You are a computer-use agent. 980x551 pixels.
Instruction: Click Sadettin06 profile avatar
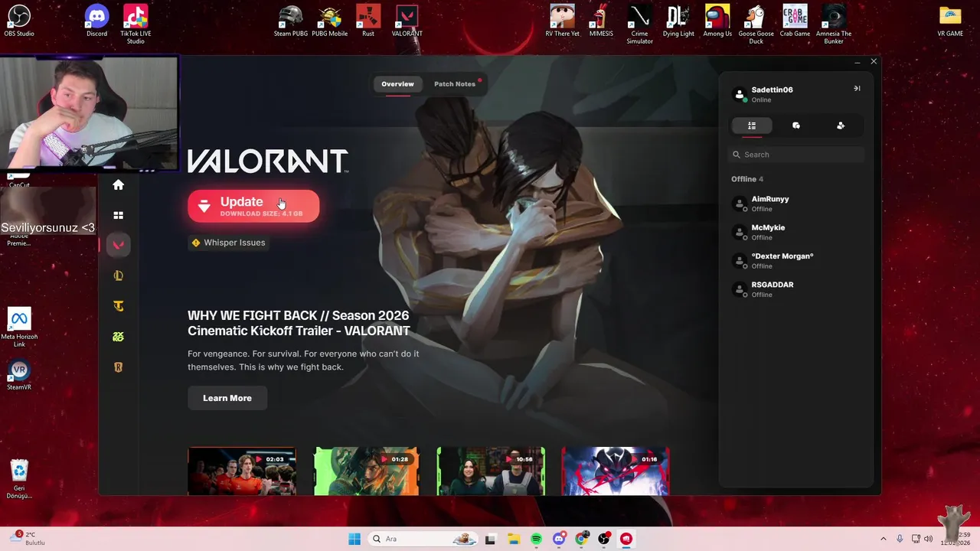[x=740, y=94]
